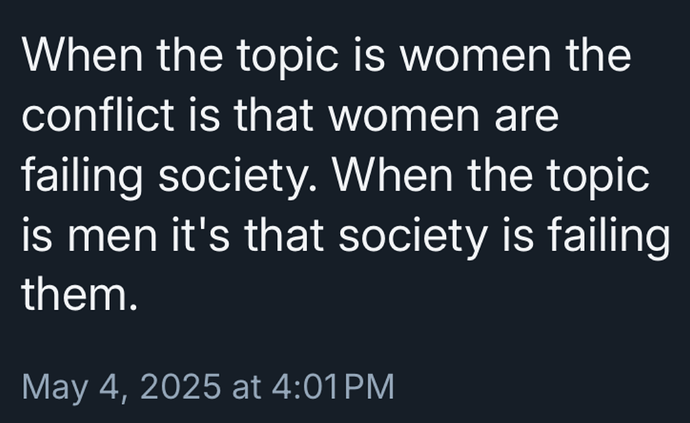This screenshot has width=690, height=423.
Task: Click the 4:01 PM time text
Action: point(333,387)
